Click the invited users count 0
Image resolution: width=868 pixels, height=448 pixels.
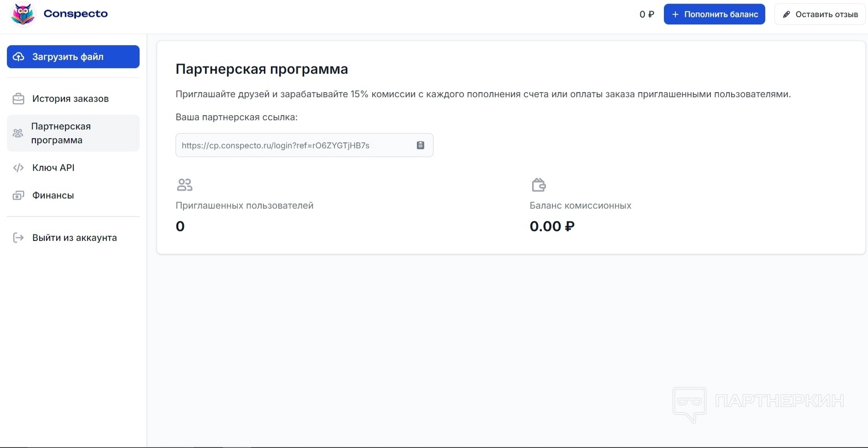pyautogui.click(x=180, y=226)
